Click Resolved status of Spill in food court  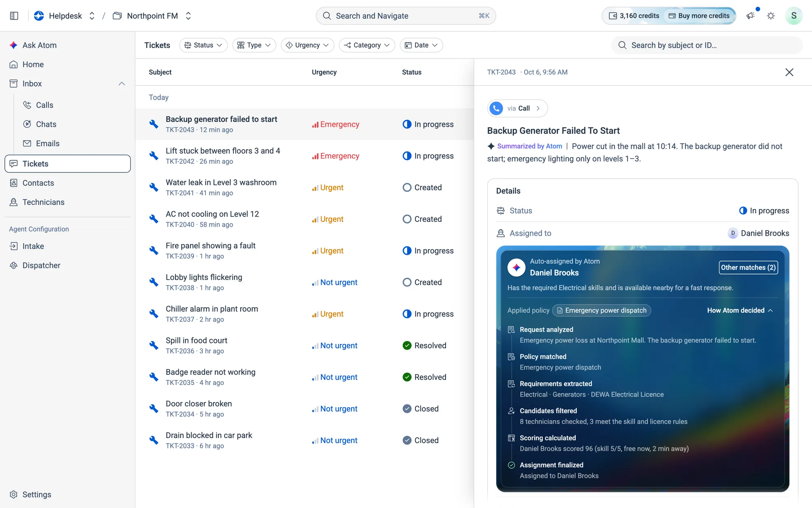[424, 345]
